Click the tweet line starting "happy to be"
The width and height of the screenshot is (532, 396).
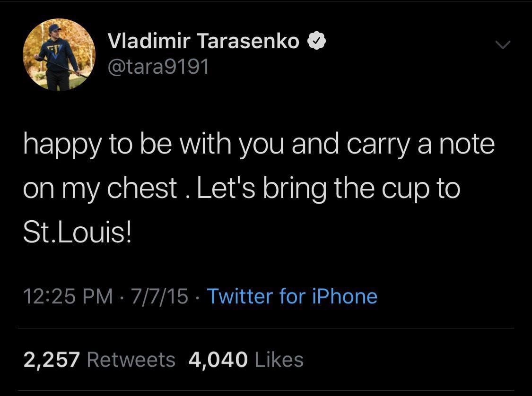tap(259, 145)
